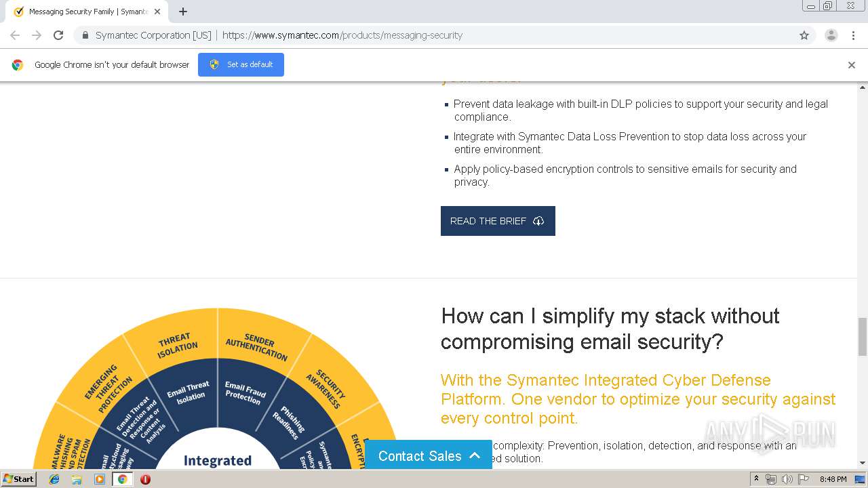This screenshot has width=868, height=488.
Task: Open the media player taskbar icon
Action: pos(100,479)
